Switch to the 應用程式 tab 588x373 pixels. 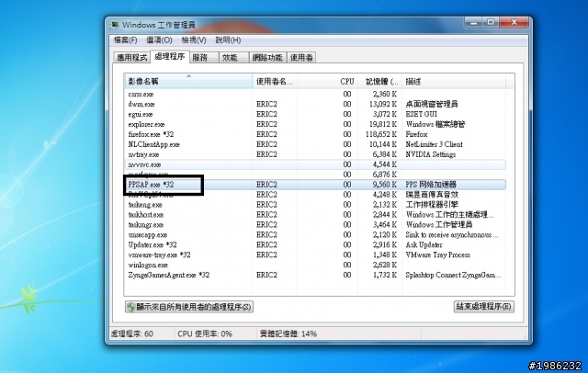pos(131,57)
